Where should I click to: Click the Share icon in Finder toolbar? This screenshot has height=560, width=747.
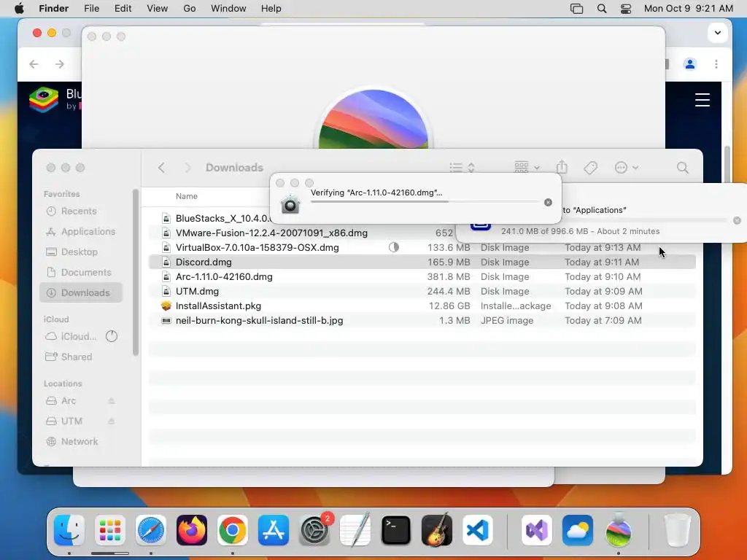(562, 167)
